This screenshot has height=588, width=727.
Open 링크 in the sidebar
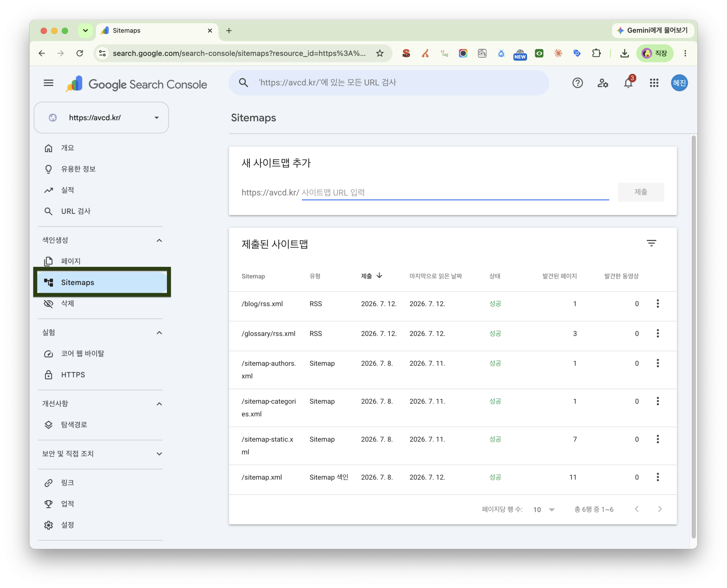(x=101, y=483)
